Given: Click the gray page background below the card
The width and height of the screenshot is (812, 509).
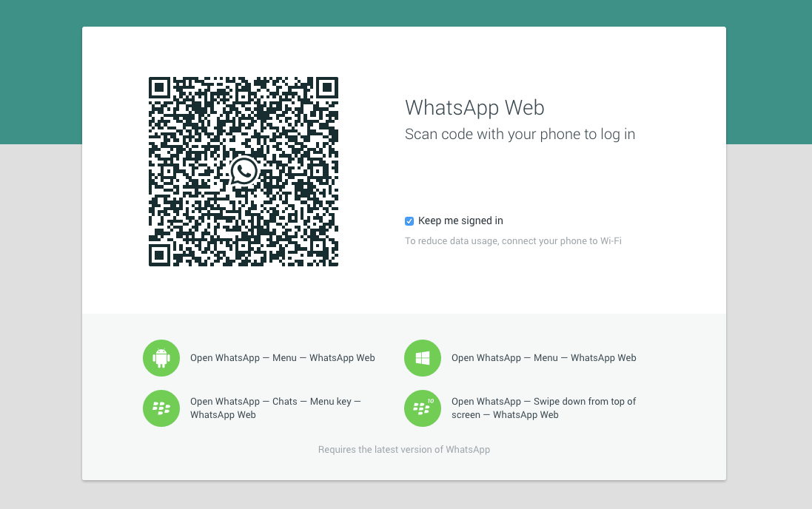Looking at the screenshot, I should coord(406,496).
